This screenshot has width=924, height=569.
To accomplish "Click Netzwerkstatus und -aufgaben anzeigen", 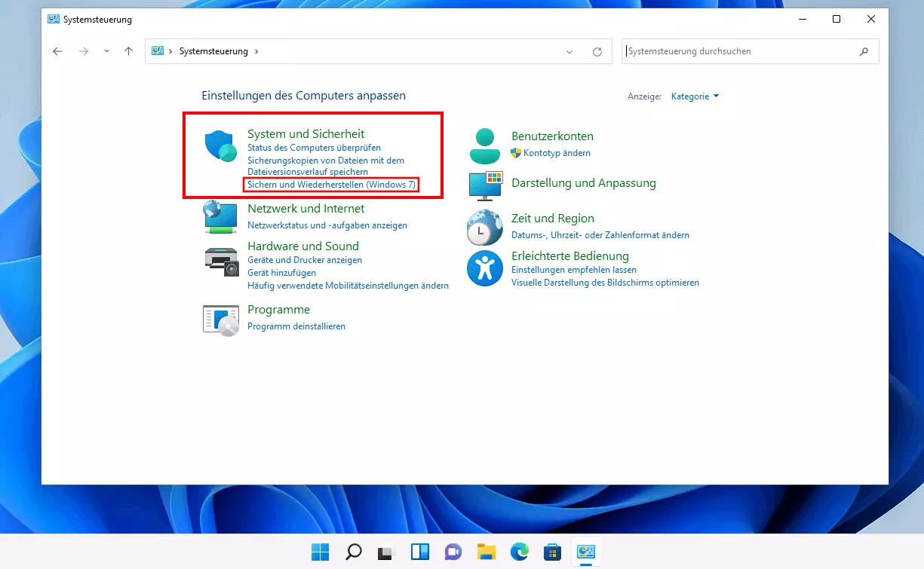I will [x=327, y=225].
